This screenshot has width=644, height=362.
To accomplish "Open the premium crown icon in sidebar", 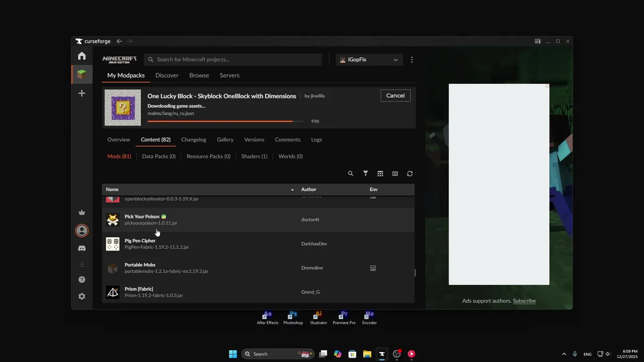I will coord(82,213).
